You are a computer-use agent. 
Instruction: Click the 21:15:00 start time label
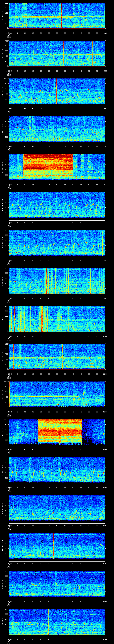point(9,563)
